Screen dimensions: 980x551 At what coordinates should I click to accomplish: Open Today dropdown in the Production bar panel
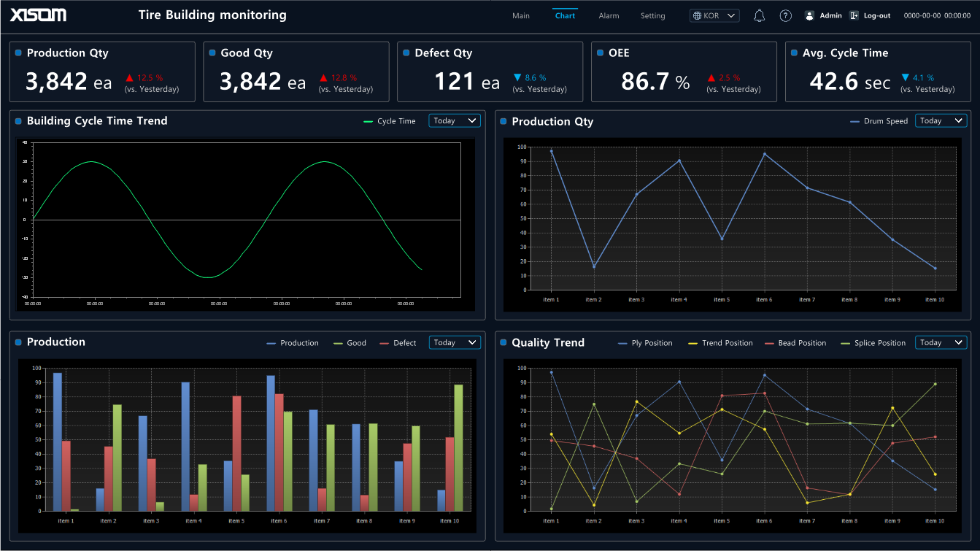click(x=455, y=343)
